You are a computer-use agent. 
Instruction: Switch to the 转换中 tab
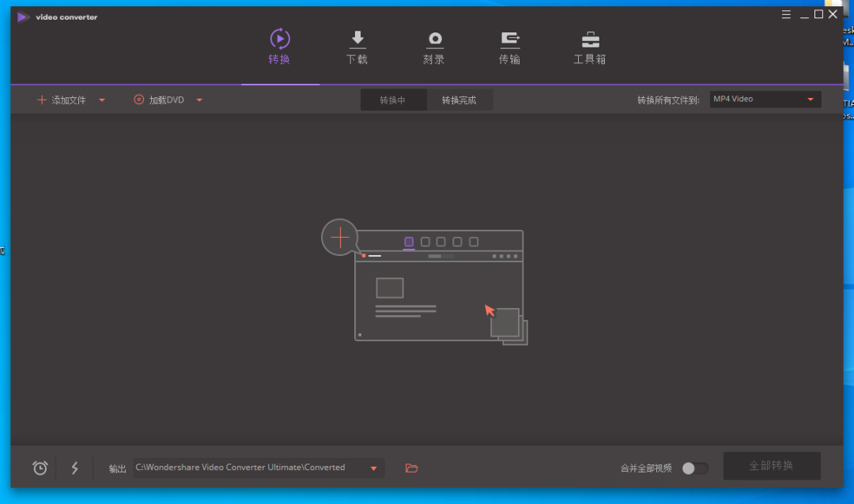pyautogui.click(x=393, y=100)
